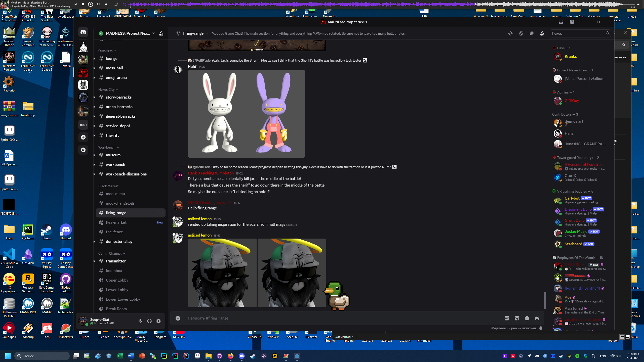Join the Break Room voice channel
The image size is (644, 362).
point(131,309)
